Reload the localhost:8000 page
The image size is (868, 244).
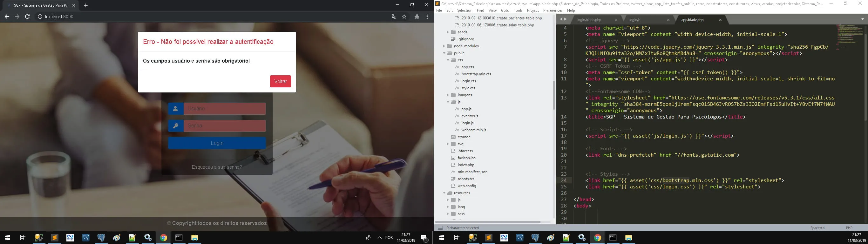[x=28, y=17]
